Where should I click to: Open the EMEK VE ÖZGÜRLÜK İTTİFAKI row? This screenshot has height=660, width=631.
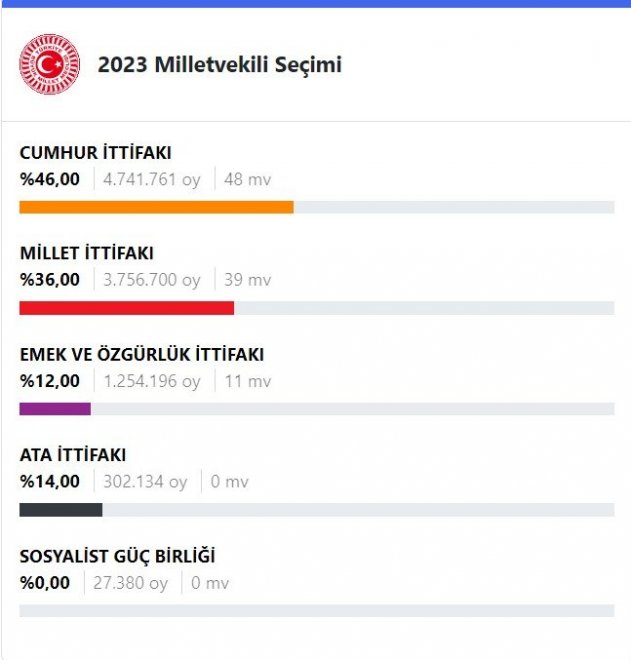coord(141,354)
